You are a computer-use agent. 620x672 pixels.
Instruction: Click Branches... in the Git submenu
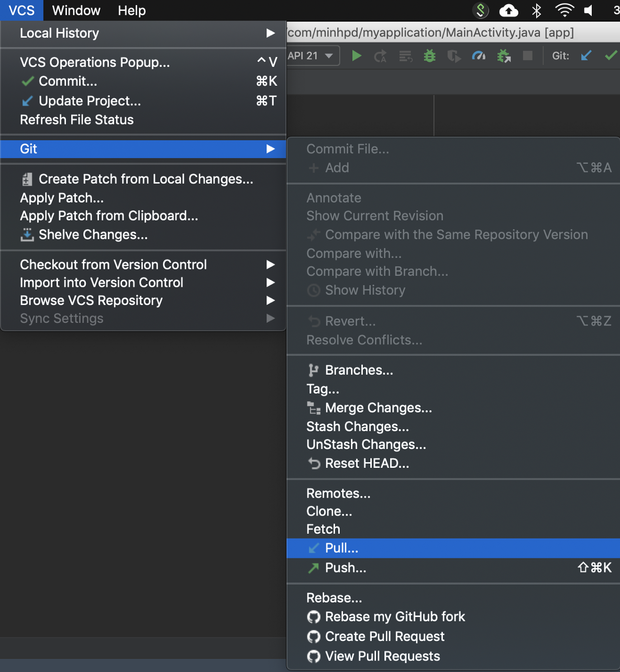[x=359, y=371]
